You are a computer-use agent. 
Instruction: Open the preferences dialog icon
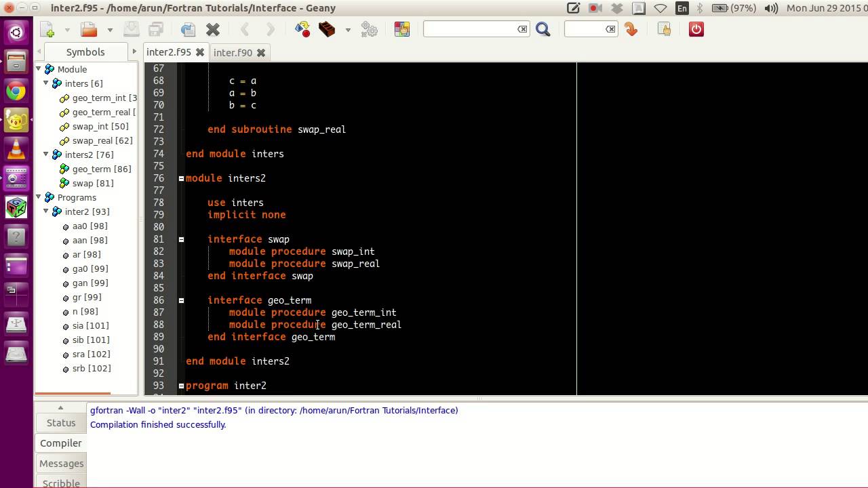664,29
